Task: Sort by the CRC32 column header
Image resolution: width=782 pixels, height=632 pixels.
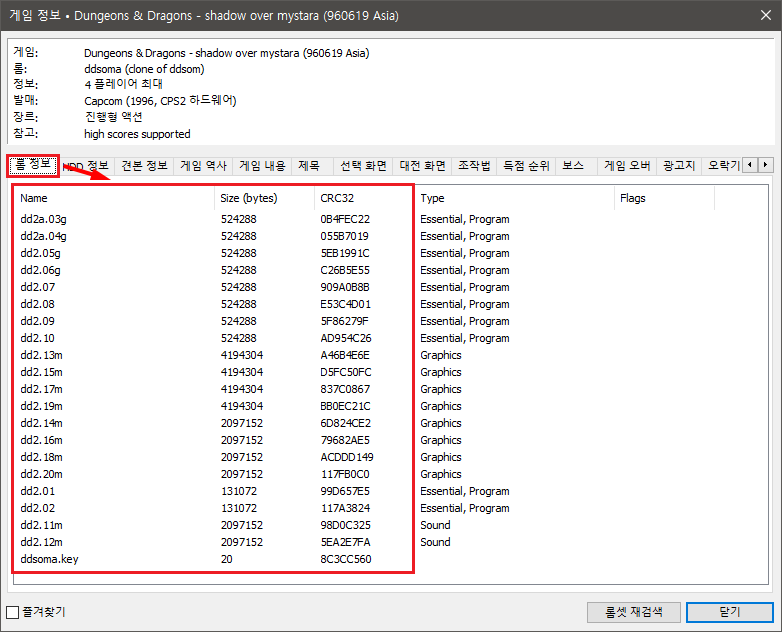Action: click(364, 198)
